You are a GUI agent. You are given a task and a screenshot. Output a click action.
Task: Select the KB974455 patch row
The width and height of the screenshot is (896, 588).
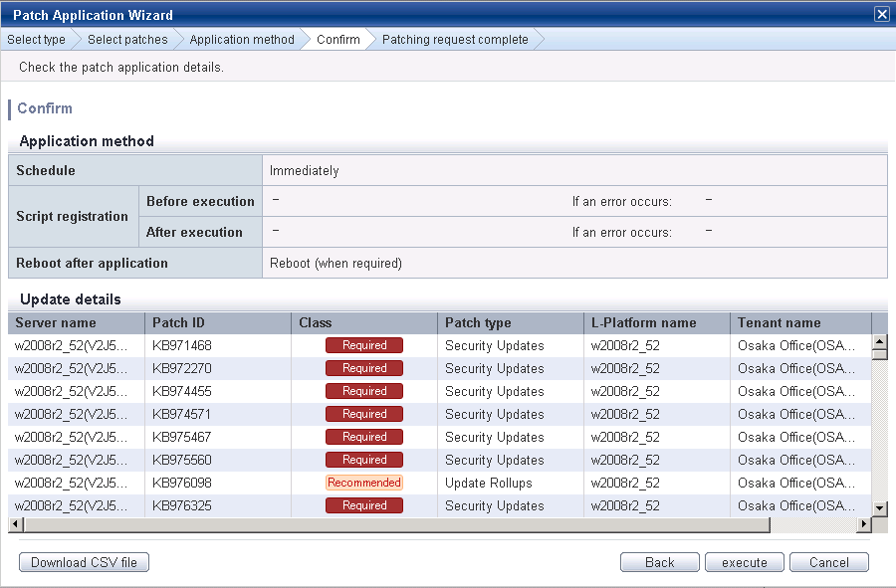[x=439, y=391]
